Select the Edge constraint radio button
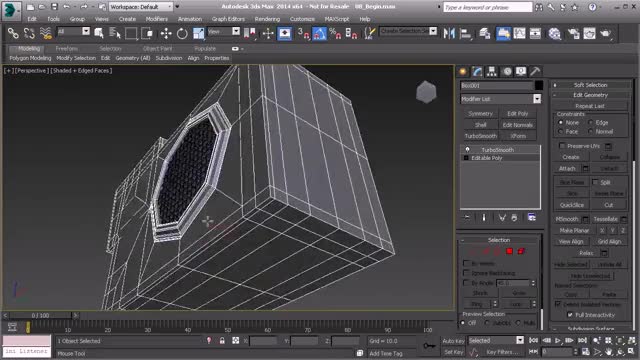Viewport: 640px width, 360px height. coord(590,122)
